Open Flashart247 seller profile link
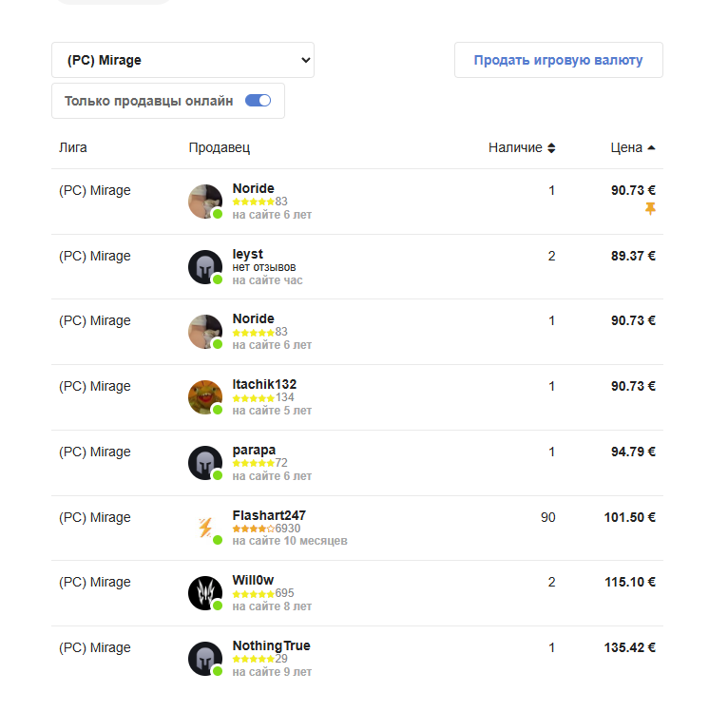The height and width of the screenshot is (712, 728). (269, 515)
